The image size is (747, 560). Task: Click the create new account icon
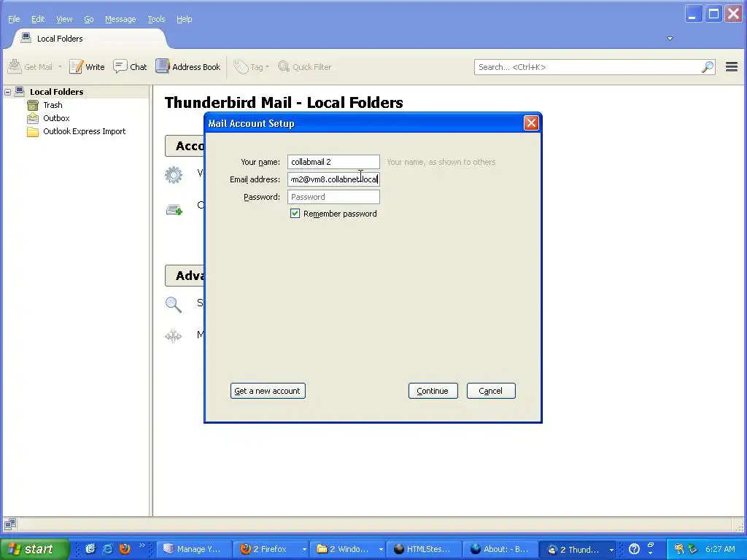click(174, 209)
